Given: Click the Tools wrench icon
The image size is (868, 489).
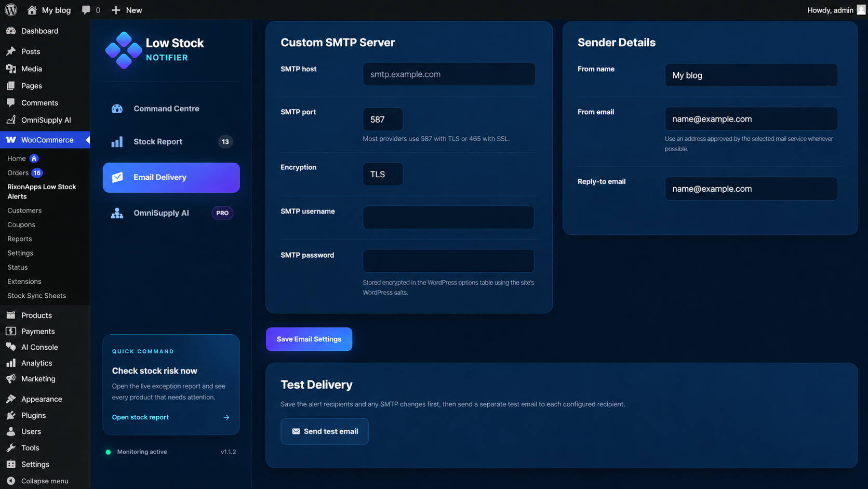Looking at the screenshot, I should coord(11,447).
